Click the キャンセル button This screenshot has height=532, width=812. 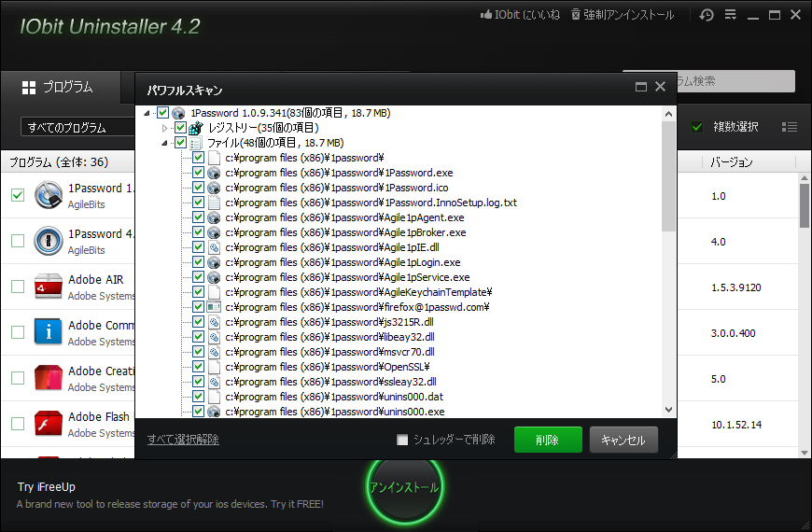click(x=623, y=440)
